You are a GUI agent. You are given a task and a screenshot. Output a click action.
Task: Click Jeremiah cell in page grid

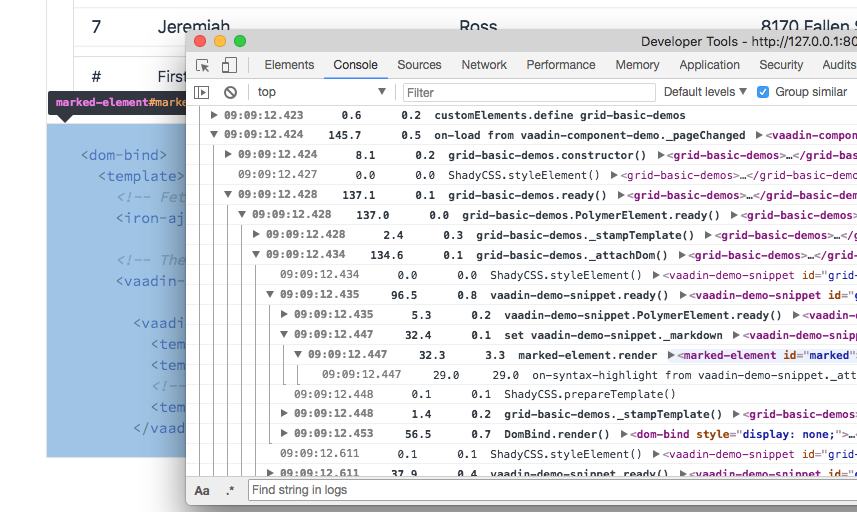coord(194,26)
